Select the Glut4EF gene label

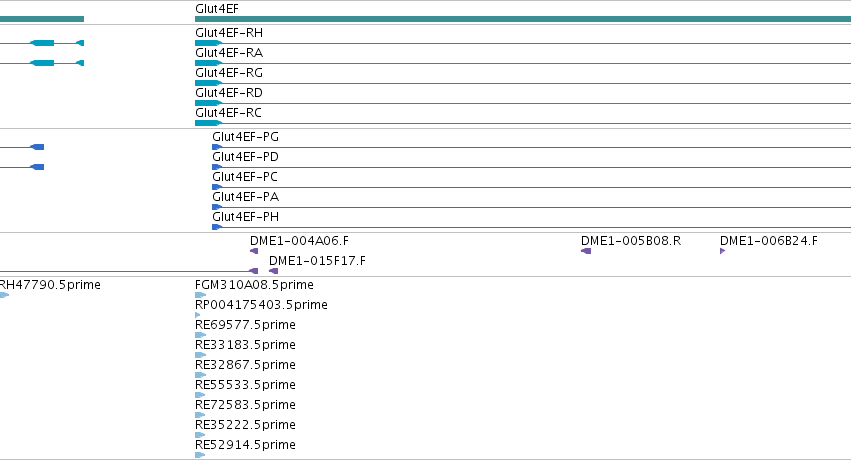click(x=217, y=9)
